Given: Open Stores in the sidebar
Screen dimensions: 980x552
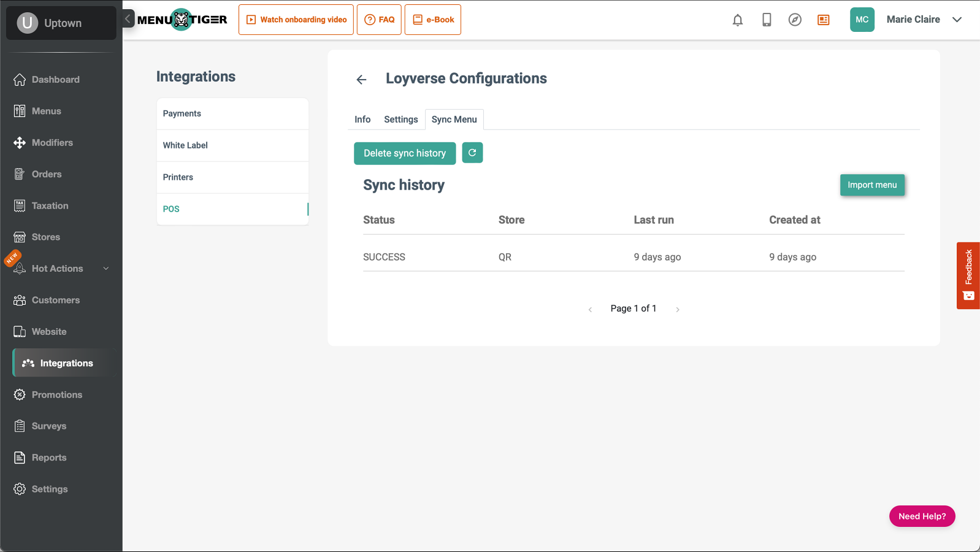Looking at the screenshot, I should point(46,237).
